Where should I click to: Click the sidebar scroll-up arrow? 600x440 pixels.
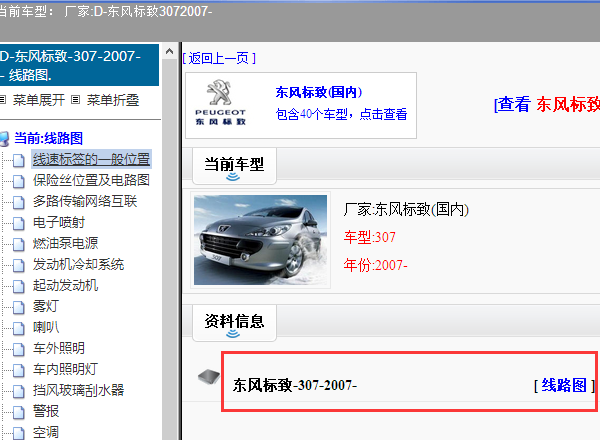pos(170,51)
